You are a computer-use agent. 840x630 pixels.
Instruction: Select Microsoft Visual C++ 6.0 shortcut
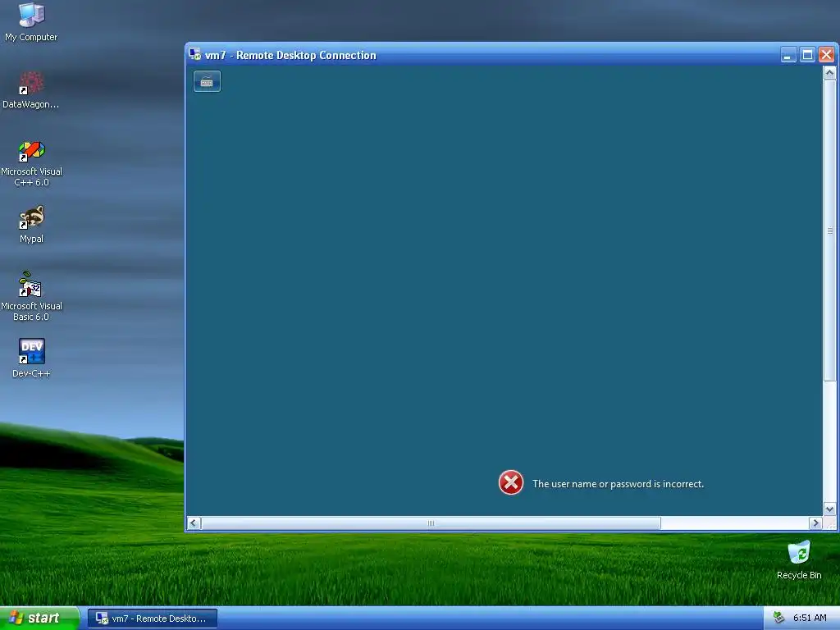(31, 163)
